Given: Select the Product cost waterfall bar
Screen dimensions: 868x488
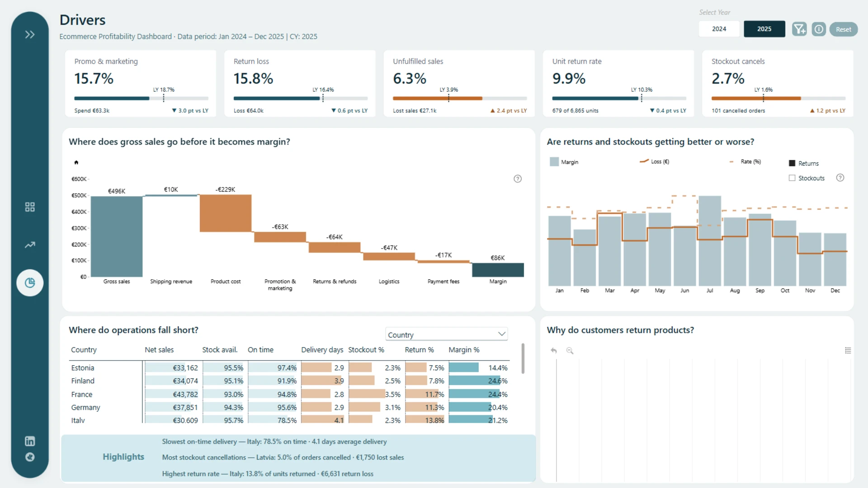Looking at the screenshot, I should tap(226, 213).
